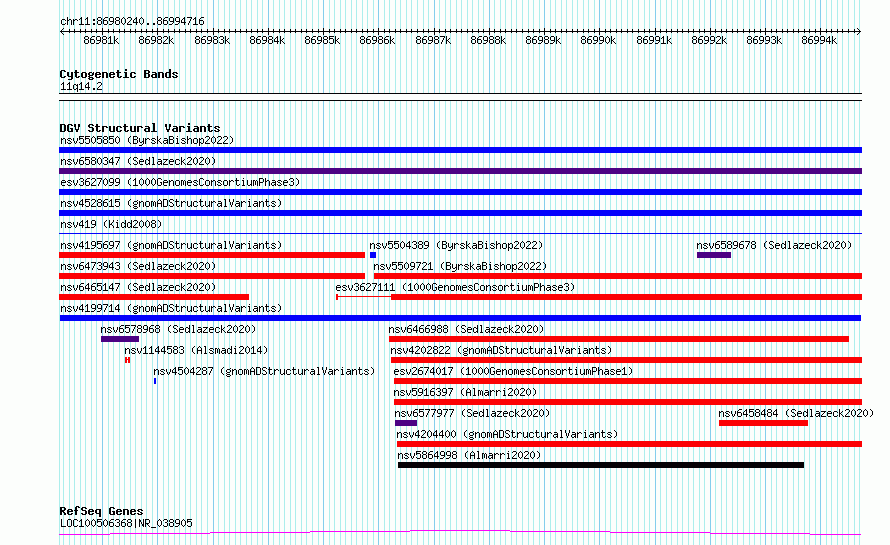Click the red bar under nsv4195697
The image size is (890, 545).
212,255
